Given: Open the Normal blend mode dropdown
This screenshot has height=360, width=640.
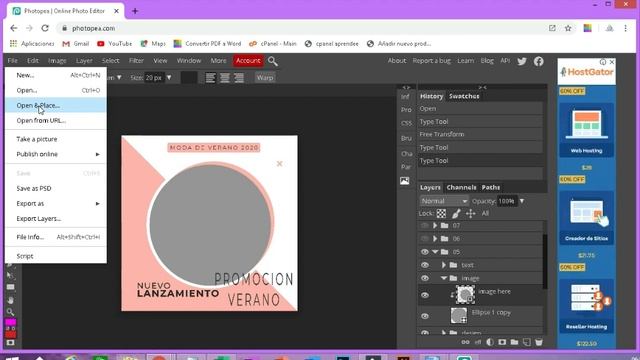Looking at the screenshot, I should [444, 201].
